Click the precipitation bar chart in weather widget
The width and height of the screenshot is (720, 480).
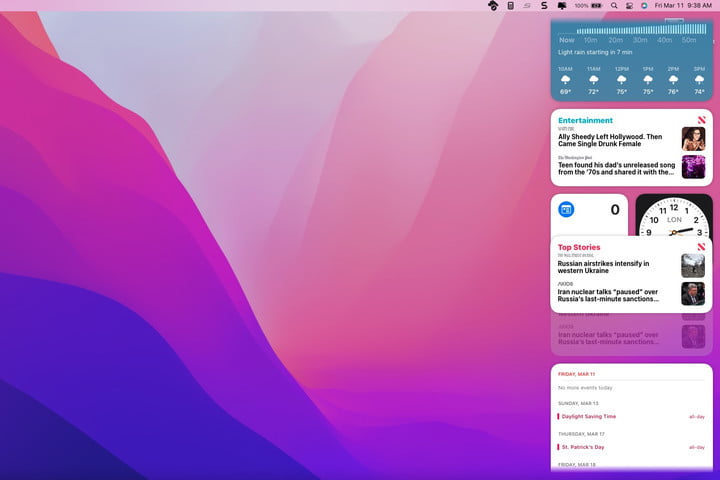coord(641,29)
